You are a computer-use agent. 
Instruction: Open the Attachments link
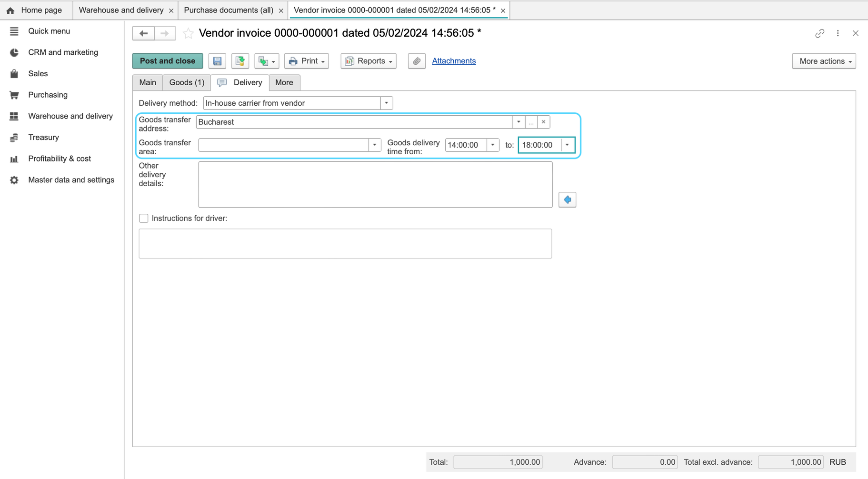[x=454, y=61]
